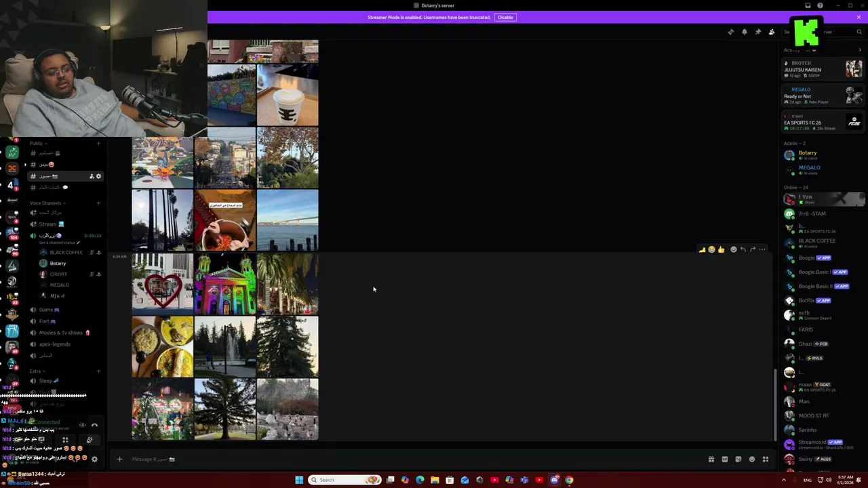Open File Explorer from taskbar
Image resolution: width=868 pixels, height=488 pixels.
click(x=435, y=480)
